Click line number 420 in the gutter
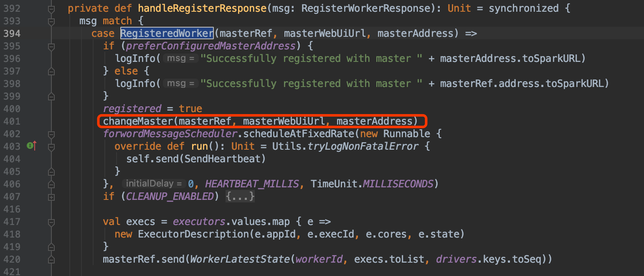 coord(12,260)
